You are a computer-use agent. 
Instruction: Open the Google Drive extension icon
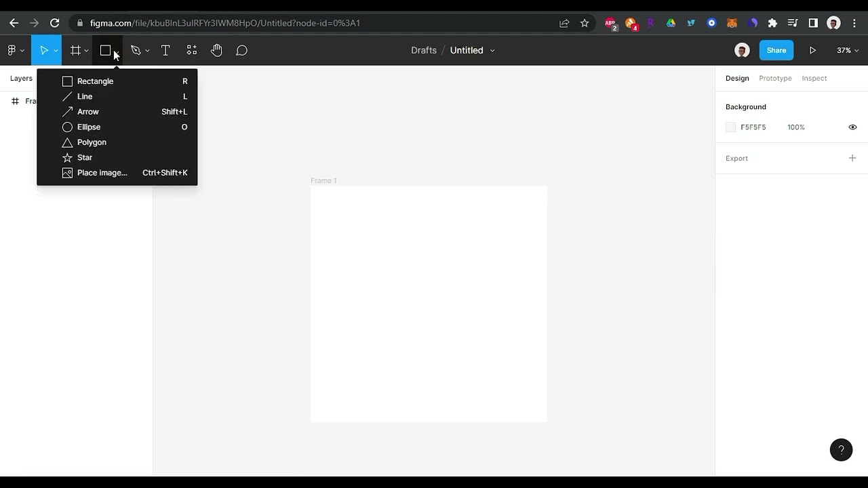(x=671, y=23)
